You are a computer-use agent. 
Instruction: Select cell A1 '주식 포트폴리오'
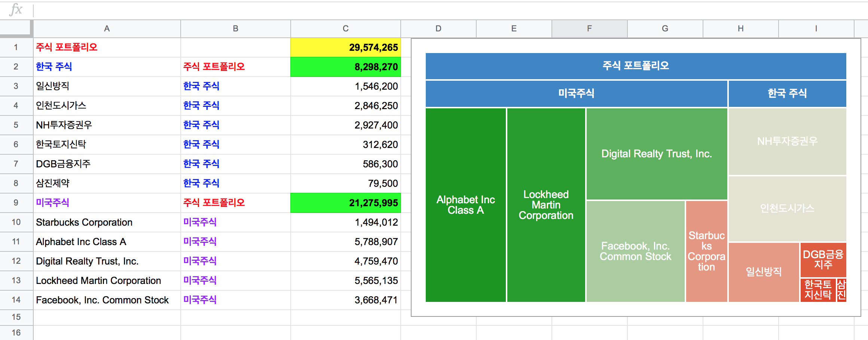107,47
